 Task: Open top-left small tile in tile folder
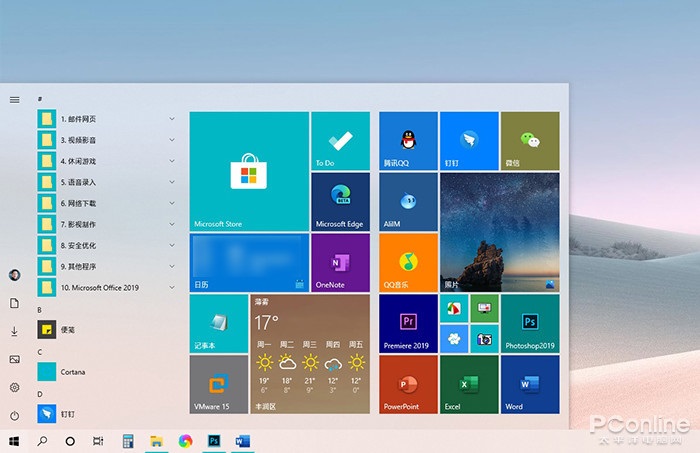(454, 308)
